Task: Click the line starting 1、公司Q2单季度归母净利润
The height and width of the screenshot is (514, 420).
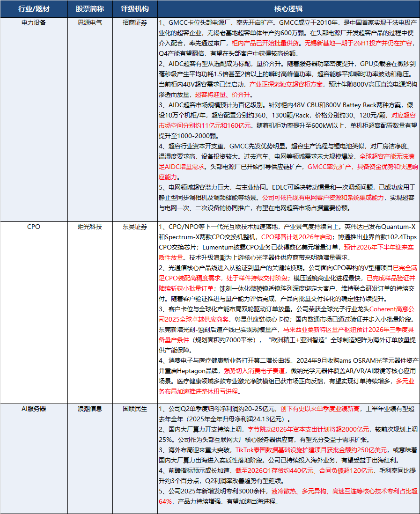Action: pyautogui.click(x=287, y=409)
